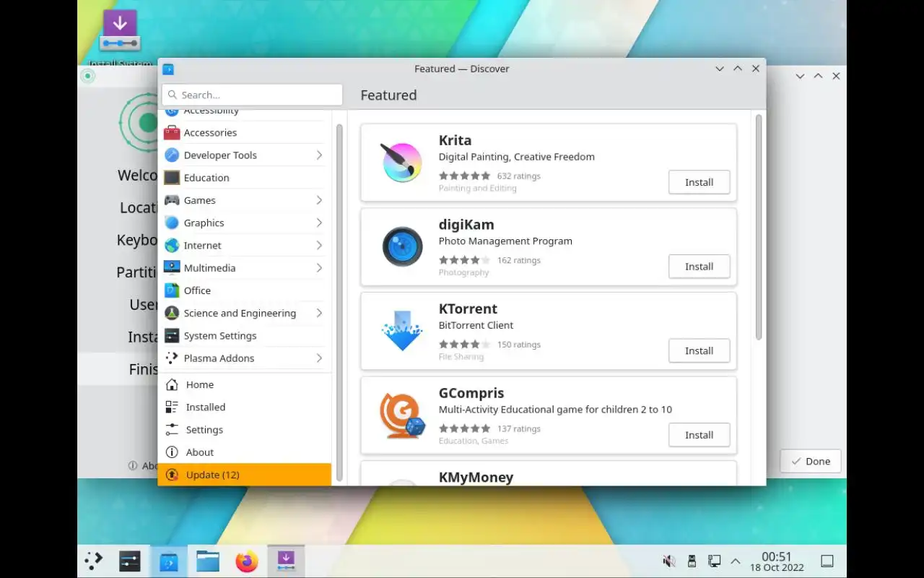
Task: Open the Update (12) page
Action: [245, 475]
